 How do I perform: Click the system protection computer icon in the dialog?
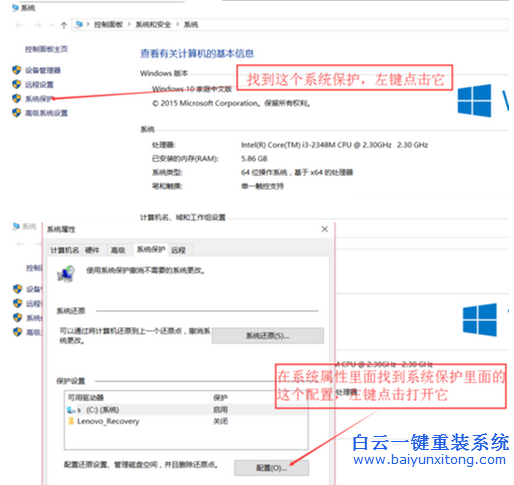coord(66,274)
